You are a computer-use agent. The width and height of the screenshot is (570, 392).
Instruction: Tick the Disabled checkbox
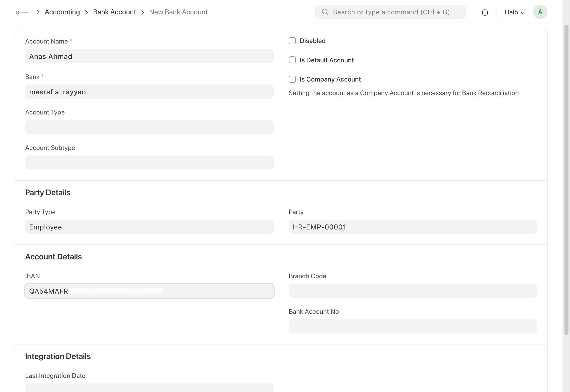click(x=292, y=41)
